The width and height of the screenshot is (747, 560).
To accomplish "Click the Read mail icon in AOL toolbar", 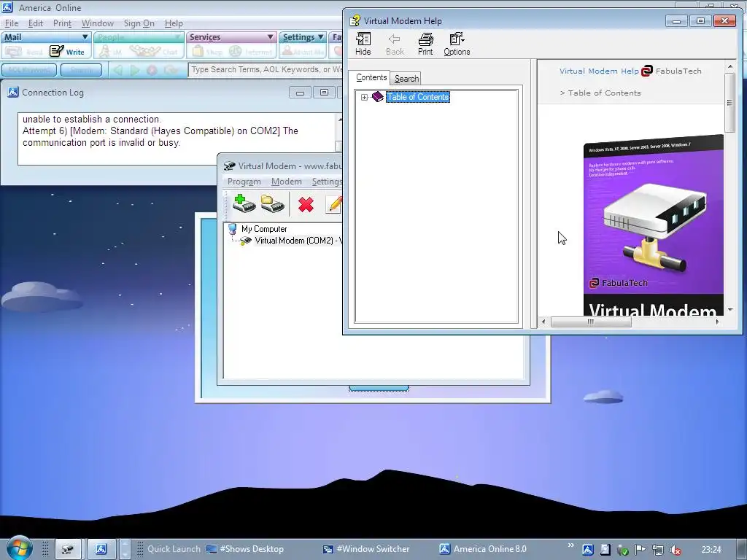I will click(13, 51).
